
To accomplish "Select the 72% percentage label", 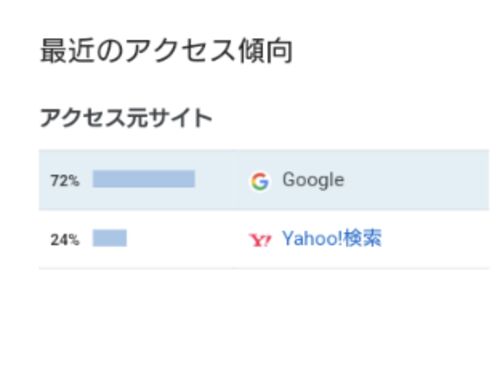I will click(x=65, y=181).
